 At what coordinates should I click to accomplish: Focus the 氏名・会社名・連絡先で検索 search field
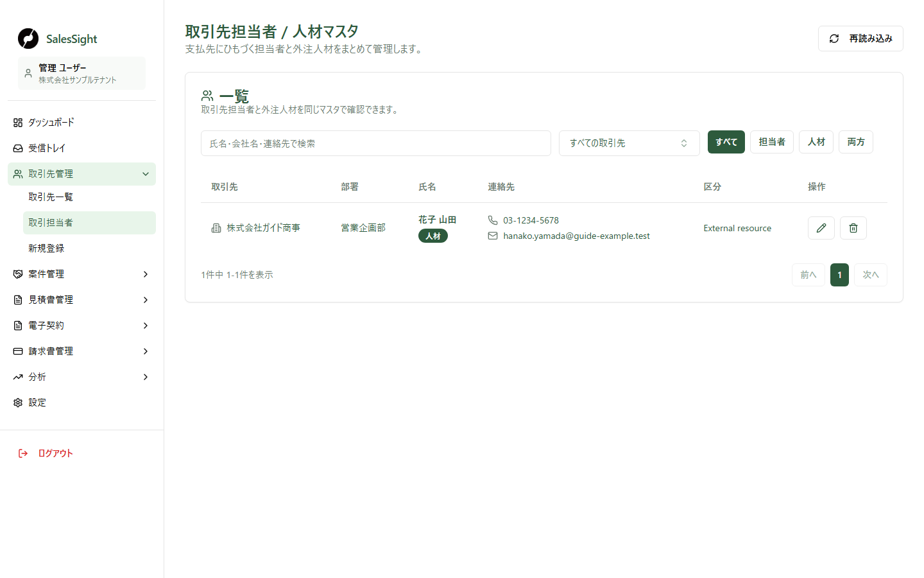pos(376,143)
